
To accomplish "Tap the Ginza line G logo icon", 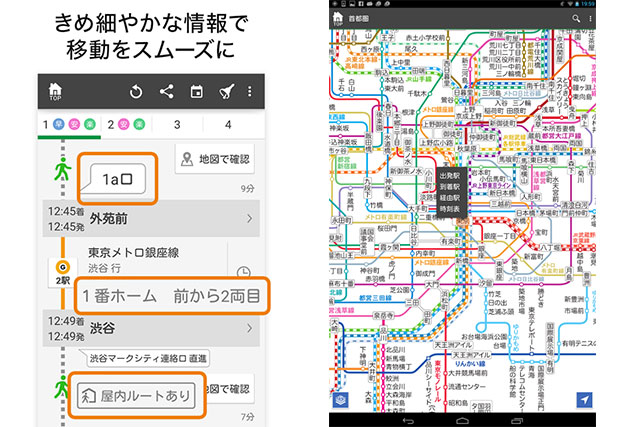I will tap(63, 267).
